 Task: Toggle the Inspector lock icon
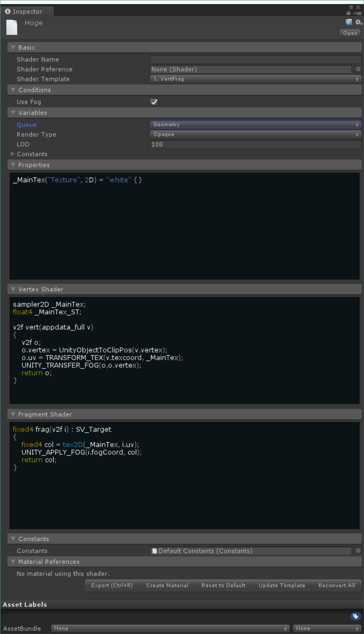point(348,13)
